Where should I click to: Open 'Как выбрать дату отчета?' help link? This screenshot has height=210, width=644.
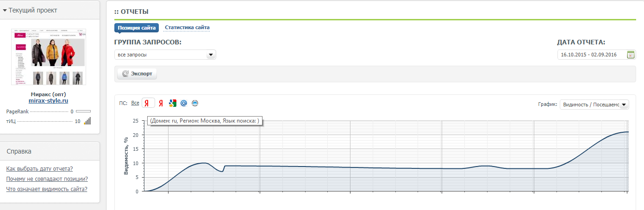pyautogui.click(x=39, y=169)
